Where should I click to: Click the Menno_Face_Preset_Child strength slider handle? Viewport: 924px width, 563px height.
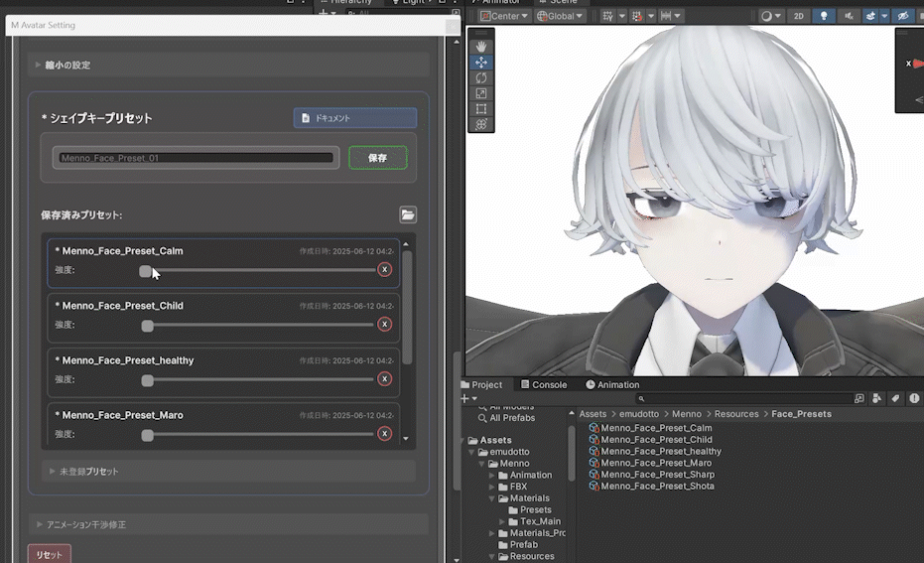coord(148,325)
